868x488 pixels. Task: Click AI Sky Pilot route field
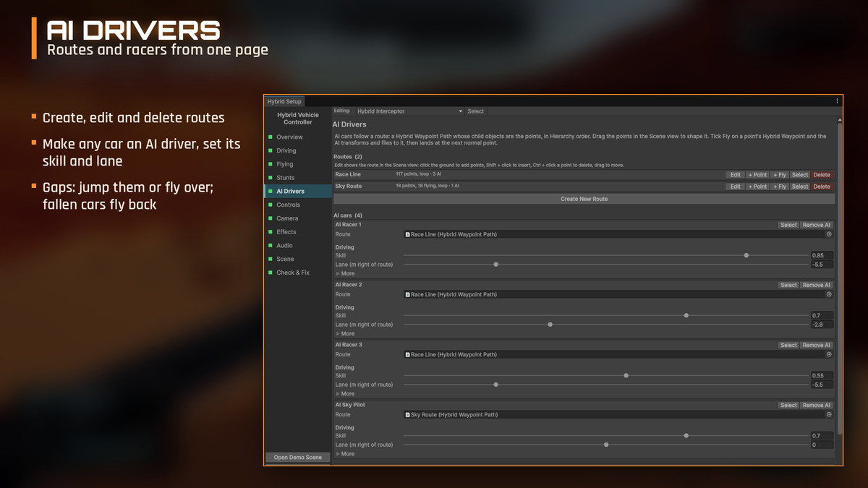(618, 414)
